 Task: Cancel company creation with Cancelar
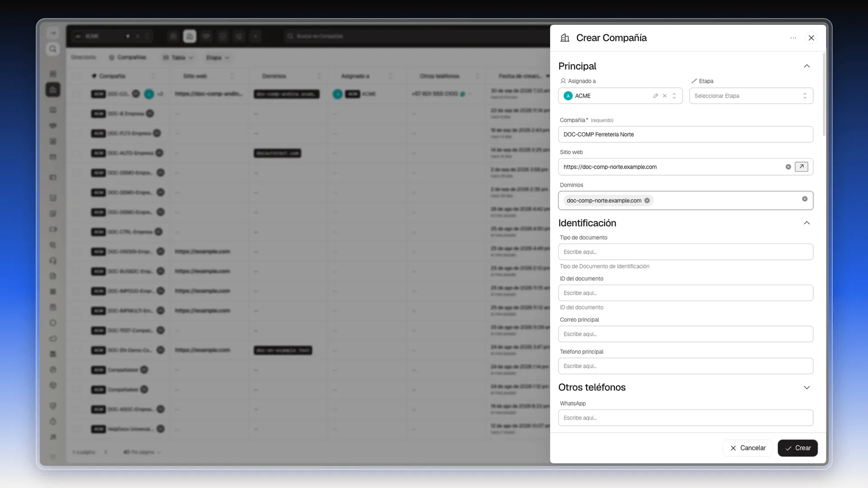[x=748, y=448]
